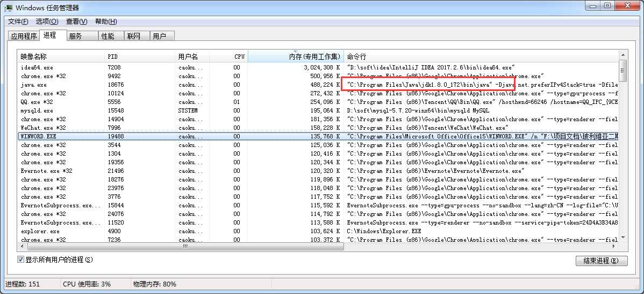
Task: Select the java.exe process row
Action: 318,85
